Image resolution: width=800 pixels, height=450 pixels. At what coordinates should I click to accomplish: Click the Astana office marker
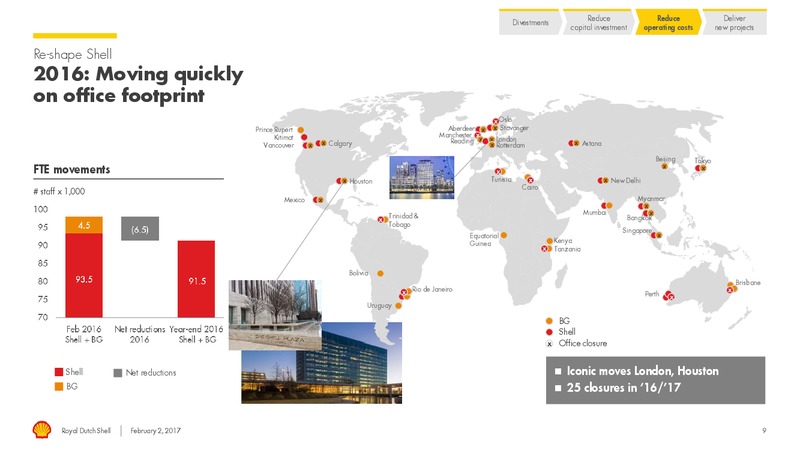pos(574,143)
